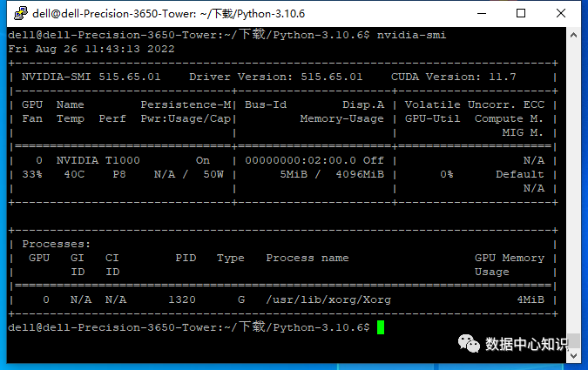This screenshot has height=370, width=588.
Task: Click process path /usr/lib/xorg/Xorg
Action: [x=328, y=299]
